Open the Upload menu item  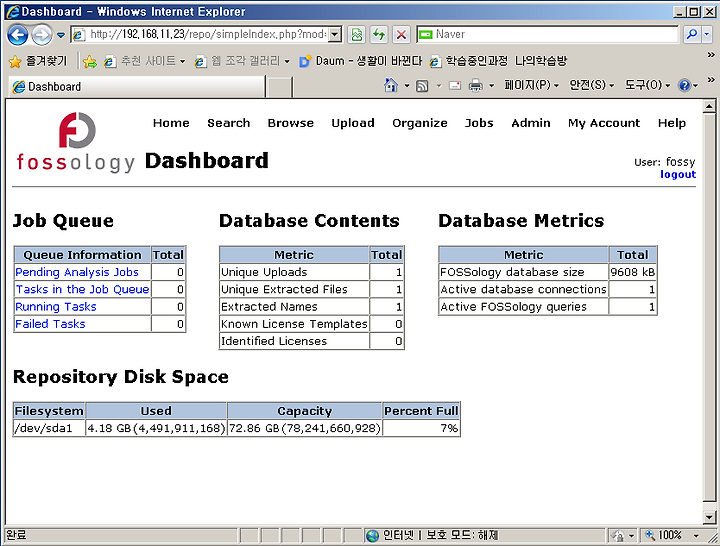pos(353,123)
